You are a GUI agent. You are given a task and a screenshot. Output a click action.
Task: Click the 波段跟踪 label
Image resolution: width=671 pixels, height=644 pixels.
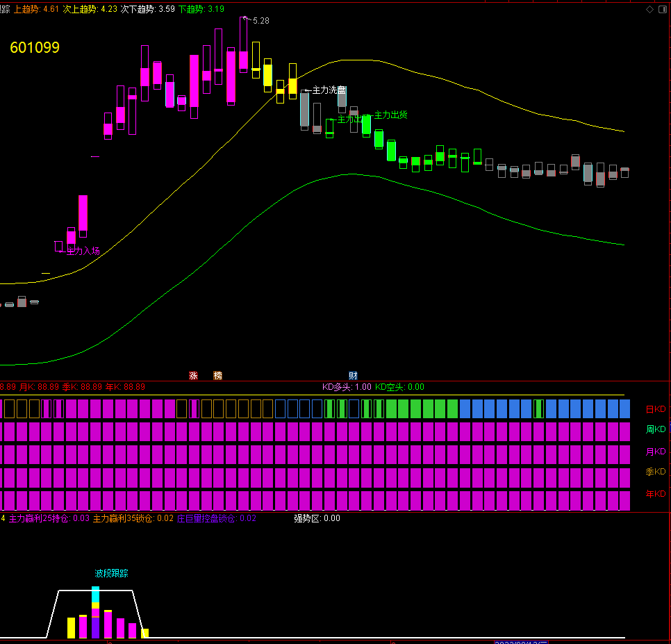click(111, 573)
